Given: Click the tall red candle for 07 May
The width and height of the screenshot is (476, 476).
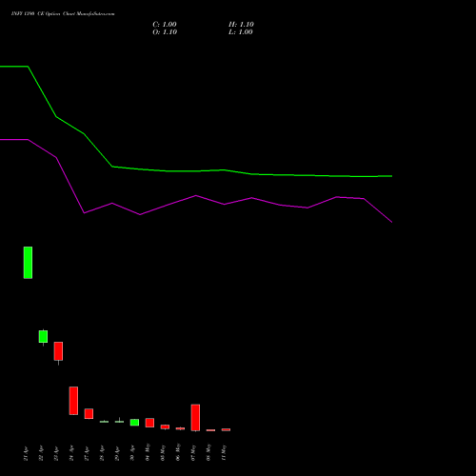Looking at the screenshot, I should (x=195, y=418).
